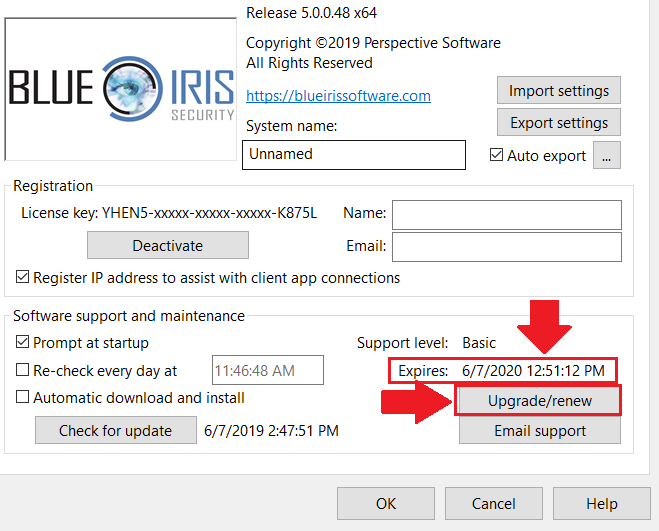Toggle Register IP address checkbox
659x531 pixels.
pos(22,277)
